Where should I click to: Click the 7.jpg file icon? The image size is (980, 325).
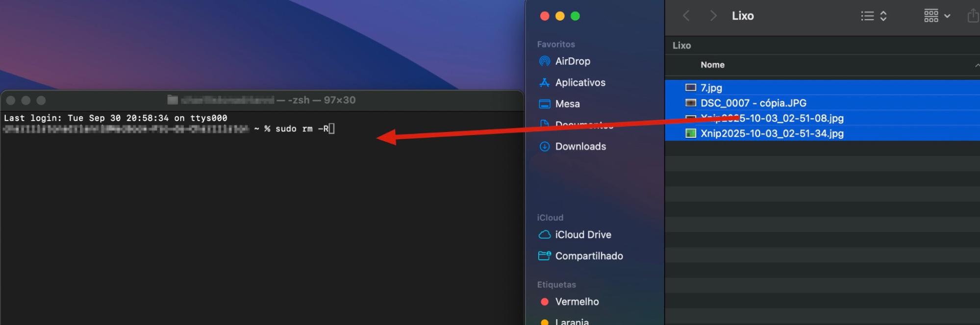691,88
